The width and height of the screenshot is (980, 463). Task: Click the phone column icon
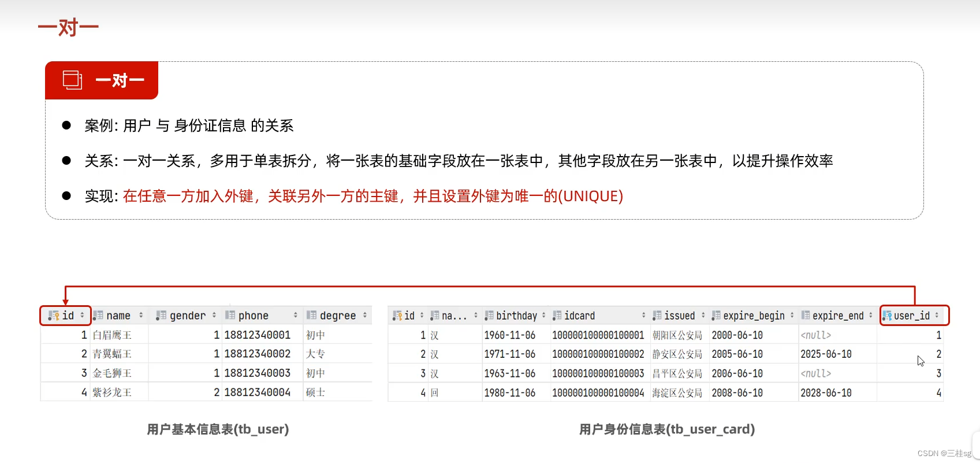(230, 316)
